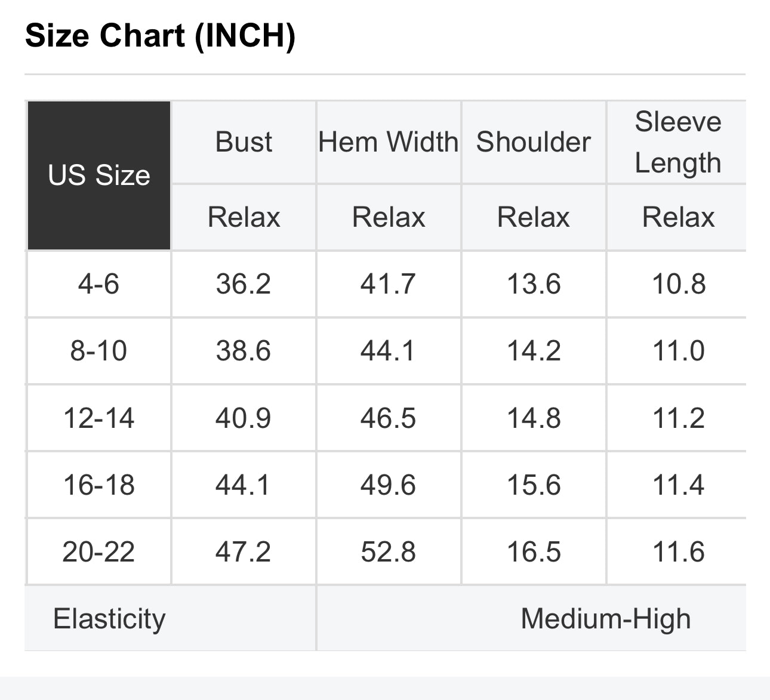Select the 52.8 hem width cell
The width and height of the screenshot is (770, 700).
click(389, 551)
